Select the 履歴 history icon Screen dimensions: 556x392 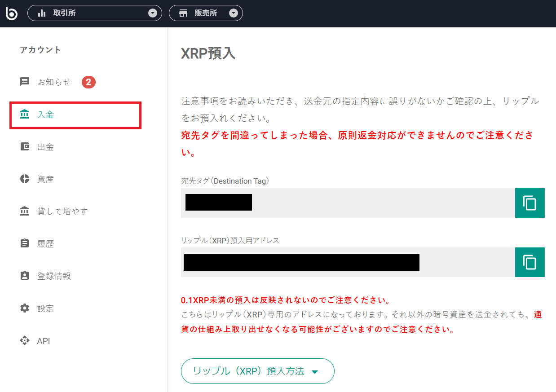pos(24,243)
